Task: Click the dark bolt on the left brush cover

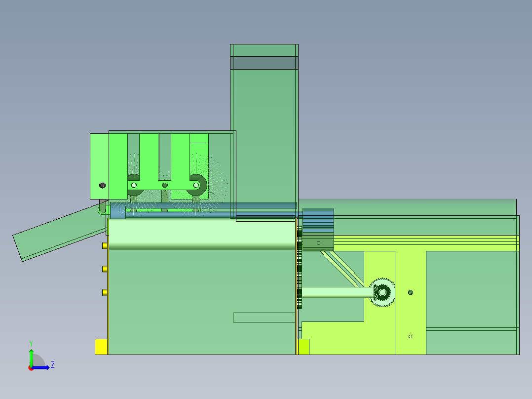Action: pos(102,185)
